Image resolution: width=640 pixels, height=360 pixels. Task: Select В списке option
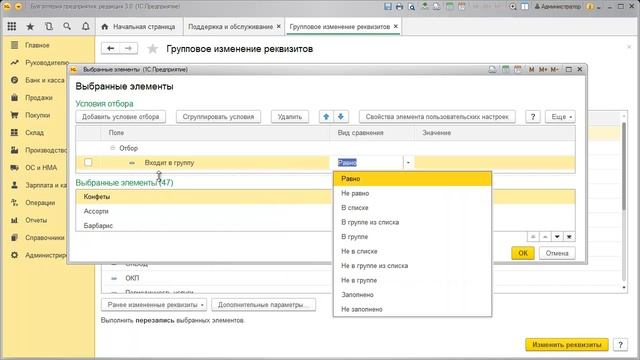(412, 208)
